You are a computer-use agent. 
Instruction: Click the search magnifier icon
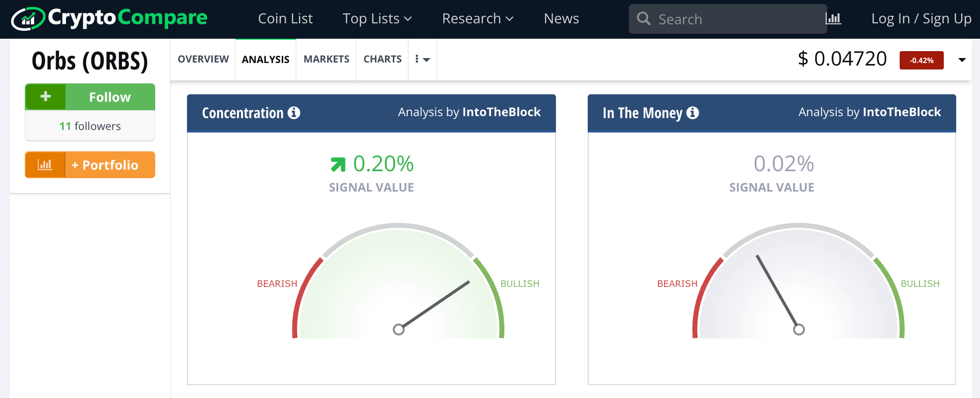tap(644, 19)
